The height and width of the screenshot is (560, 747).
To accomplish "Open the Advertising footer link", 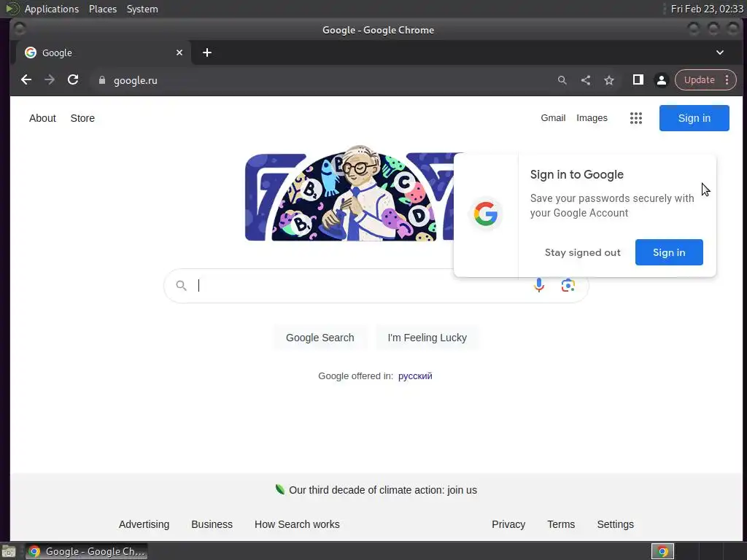I will point(144,524).
